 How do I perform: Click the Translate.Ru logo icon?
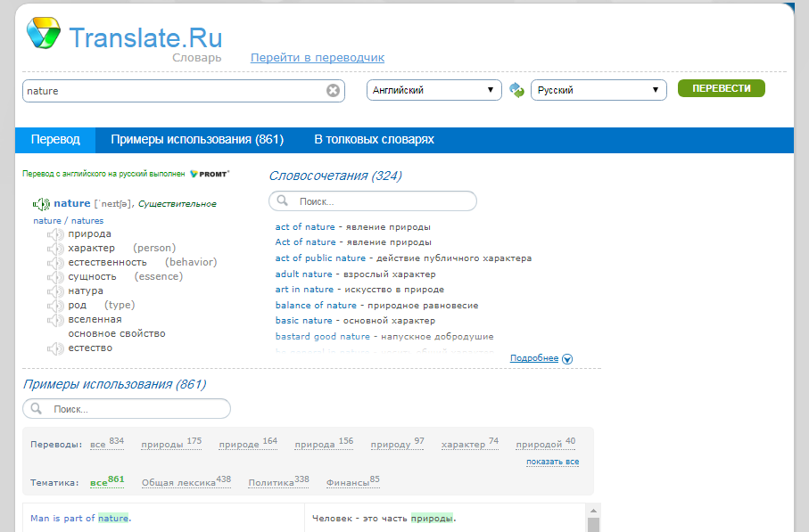(42, 34)
